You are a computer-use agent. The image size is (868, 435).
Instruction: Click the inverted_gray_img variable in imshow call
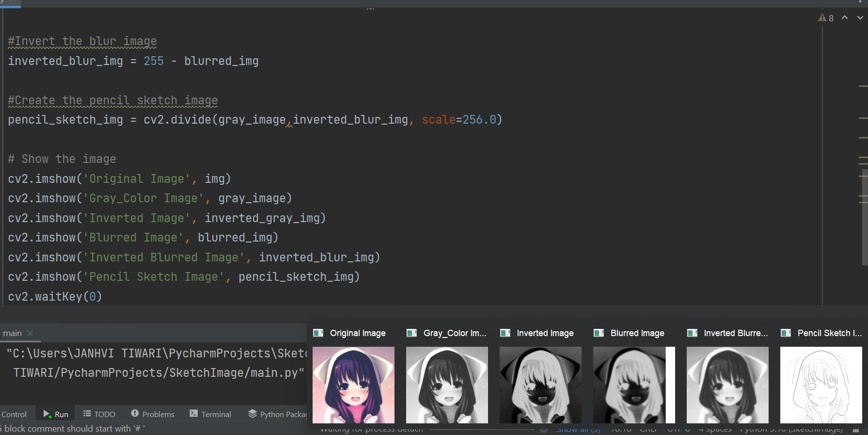pyautogui.click(x=262, y=218)
